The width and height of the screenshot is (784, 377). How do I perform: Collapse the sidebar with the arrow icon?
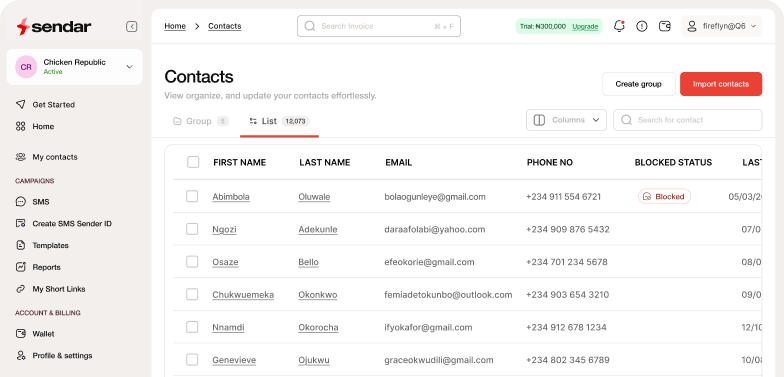click(132, 26)
